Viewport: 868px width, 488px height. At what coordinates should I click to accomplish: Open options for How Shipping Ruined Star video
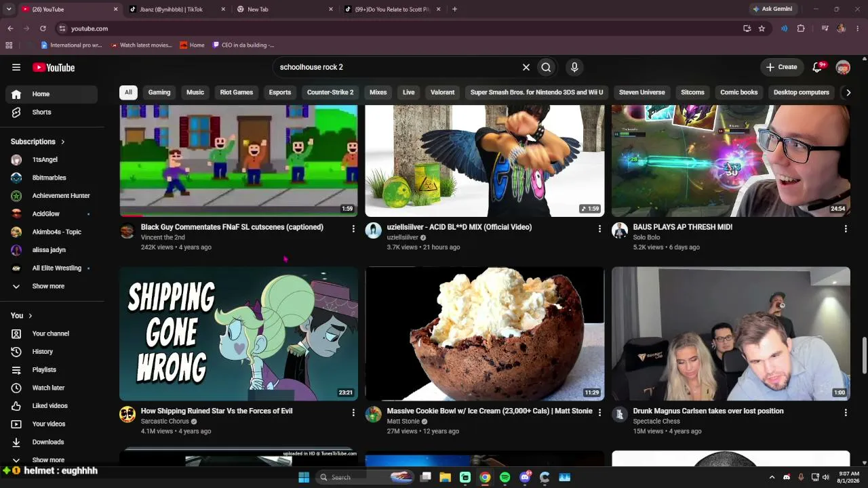(x=353, y=413)
